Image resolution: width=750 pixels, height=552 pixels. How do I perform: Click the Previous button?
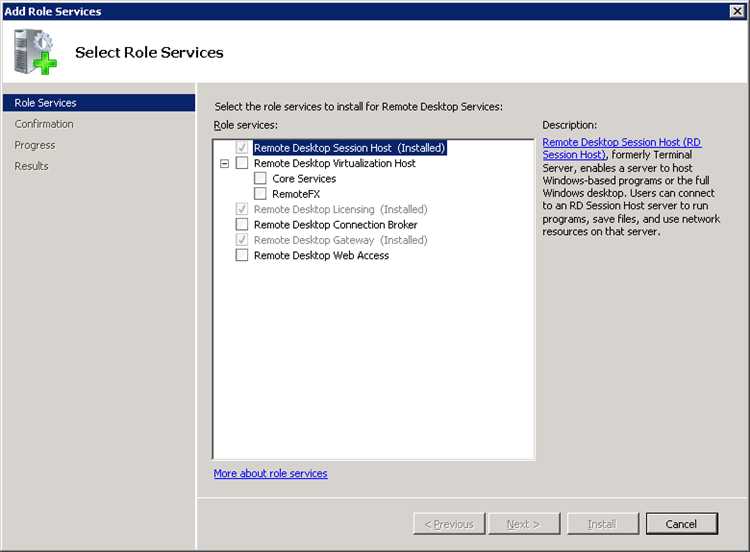(449, 524)
